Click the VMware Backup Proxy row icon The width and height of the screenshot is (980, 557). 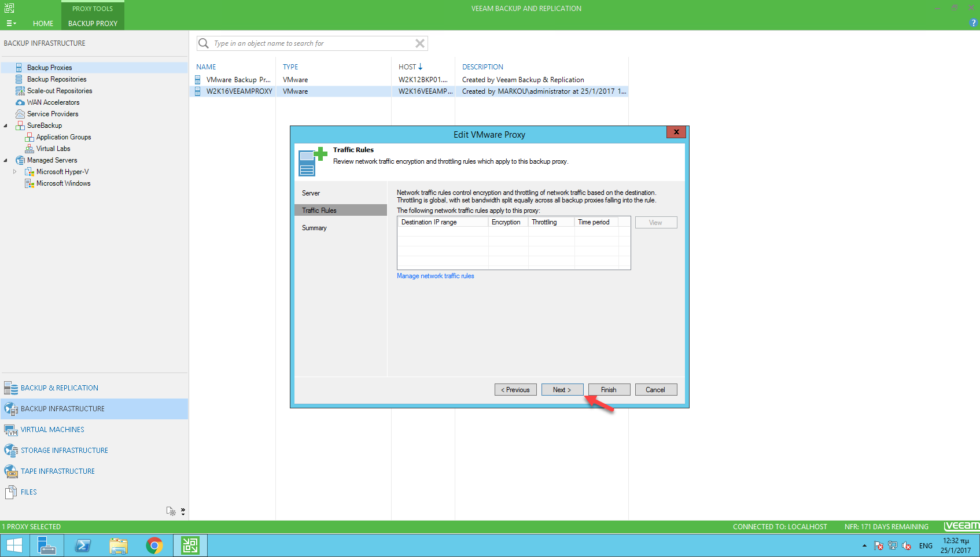coord(198,80)
